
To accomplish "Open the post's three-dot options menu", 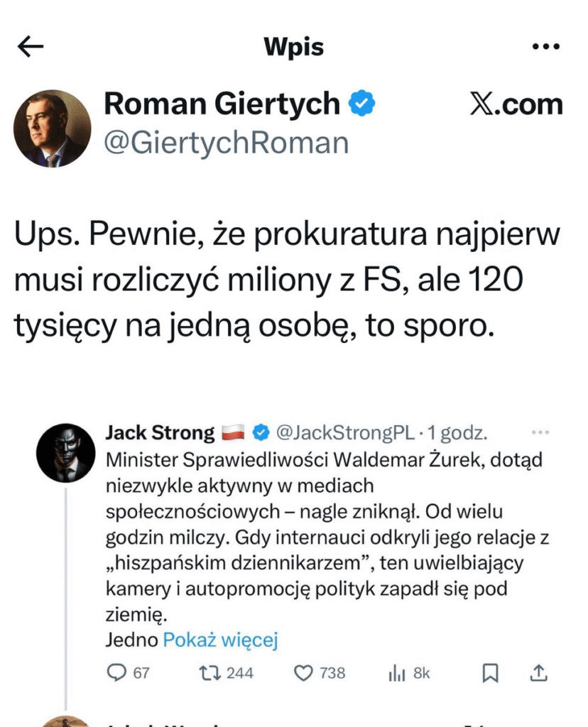I will (545, 47).
